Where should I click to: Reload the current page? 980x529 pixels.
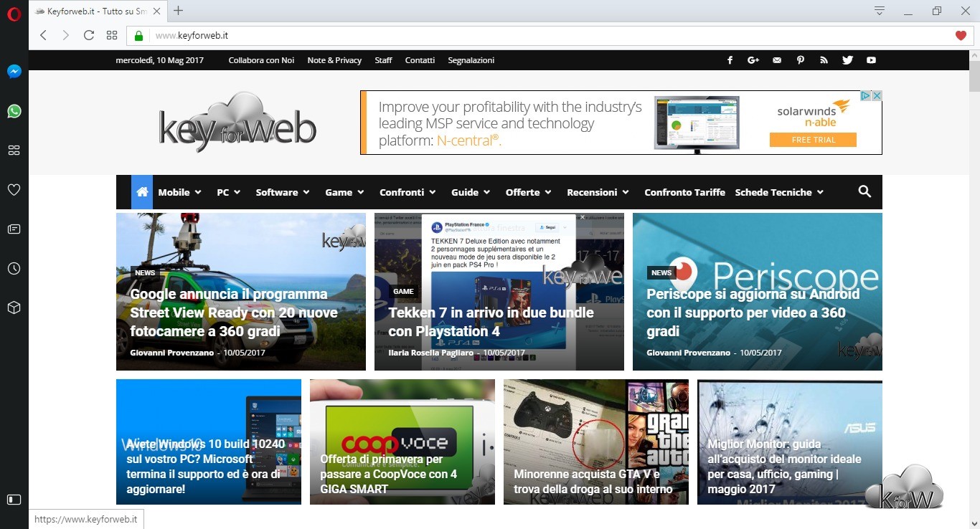coord(89,35)
